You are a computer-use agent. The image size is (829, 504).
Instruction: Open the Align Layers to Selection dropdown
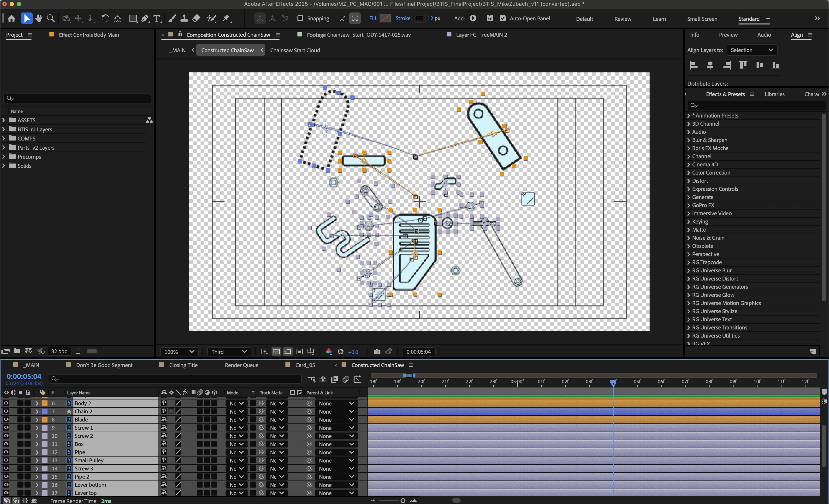[x=752, y=50]
